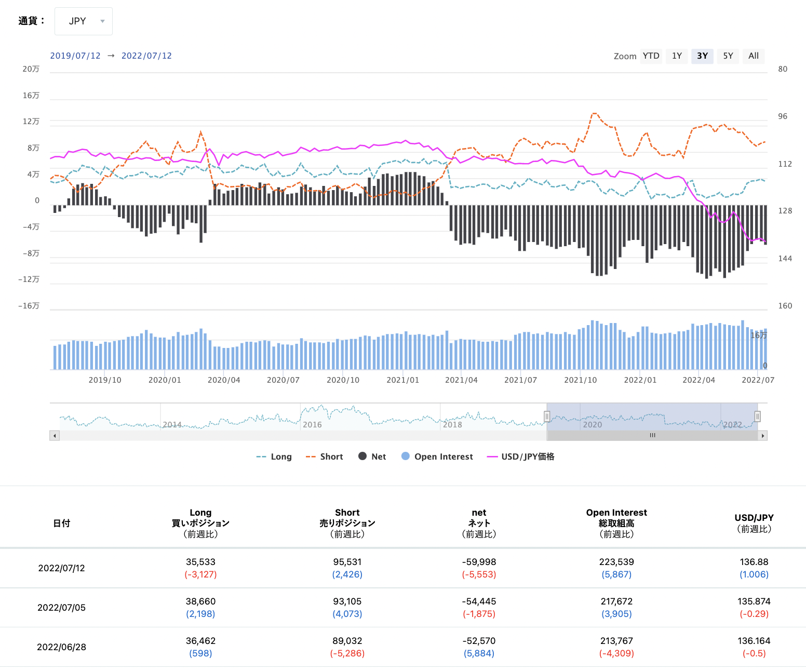The image size is (806, 672).
Task: Select the 2022/07/12 date cell
Action: 61,568
